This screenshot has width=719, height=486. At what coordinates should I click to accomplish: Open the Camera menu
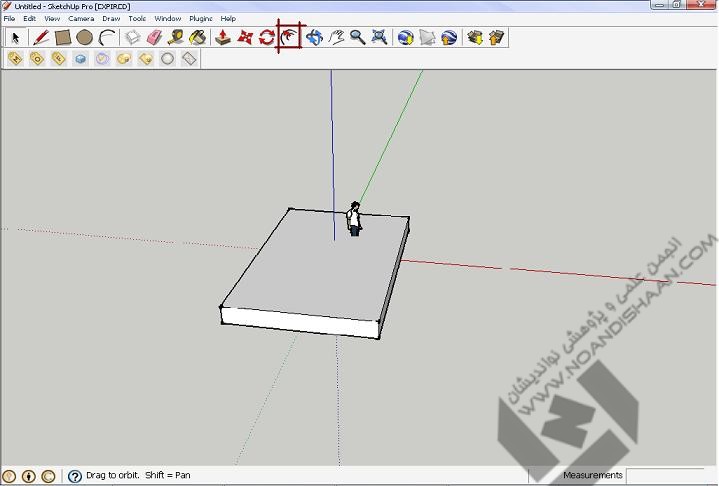tap(81, 18)
